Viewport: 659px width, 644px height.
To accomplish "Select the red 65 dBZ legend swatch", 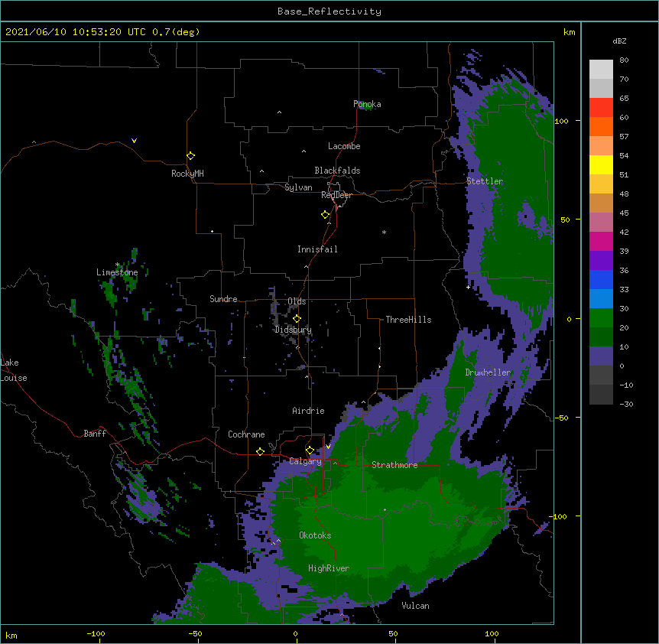I will (x=601, y=108).
